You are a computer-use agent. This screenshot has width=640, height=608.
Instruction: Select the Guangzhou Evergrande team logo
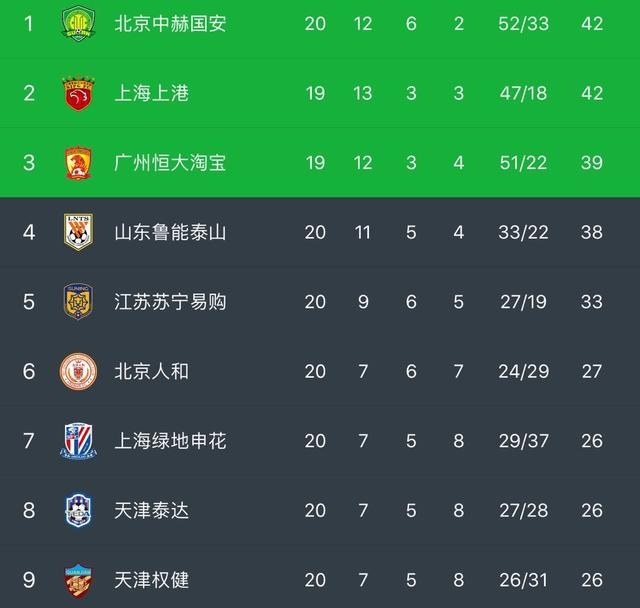78,162
